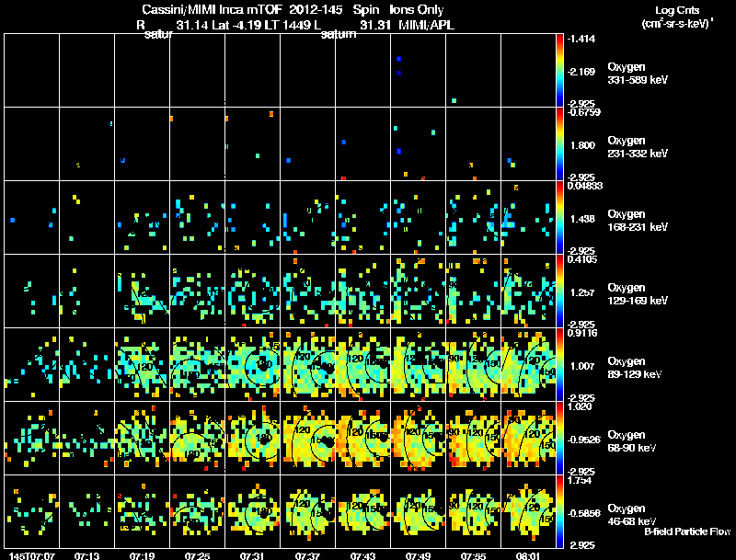Click the color bar beside Oxygen 89-129 keV
Image resolution: width=736 pixels, height=560 pixels.
559,364
